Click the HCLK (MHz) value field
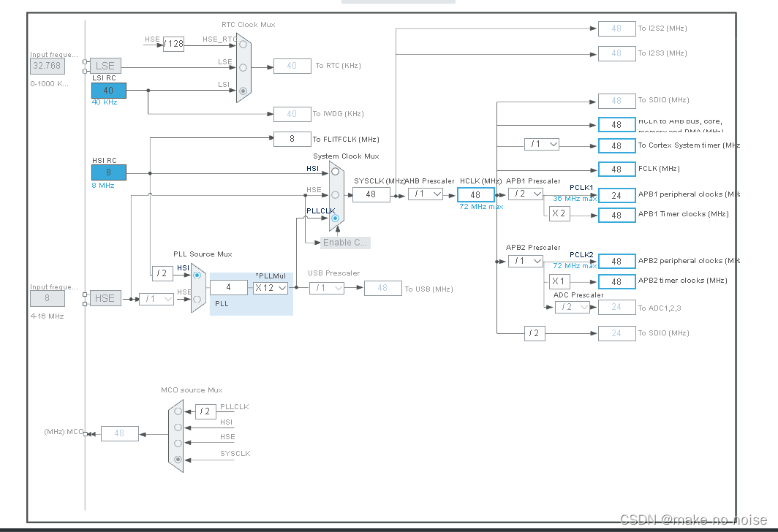This screenshot has width=778, height=532. pyautogui.click(x=476, y=195)
